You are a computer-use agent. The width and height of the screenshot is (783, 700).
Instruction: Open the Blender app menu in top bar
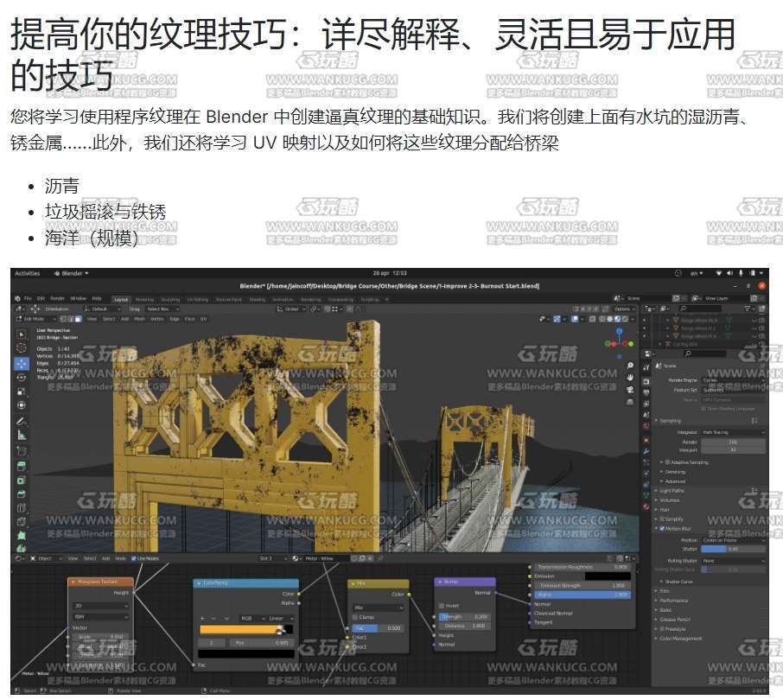pyautogui.click(x=72, y=273)
